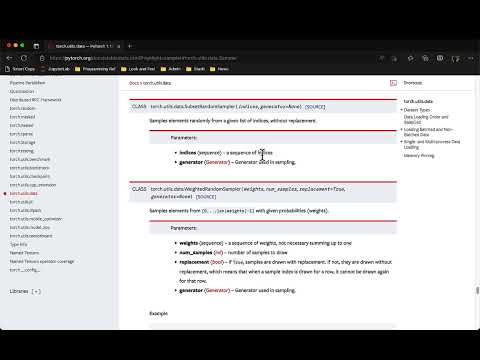Open torch.sparse in sidebar
This screenshot has height=360, width=480.
click(x=21, y=134)
